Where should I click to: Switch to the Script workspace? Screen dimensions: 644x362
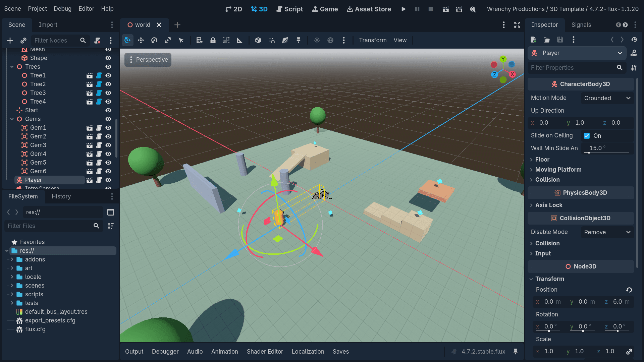coord(289,9)
